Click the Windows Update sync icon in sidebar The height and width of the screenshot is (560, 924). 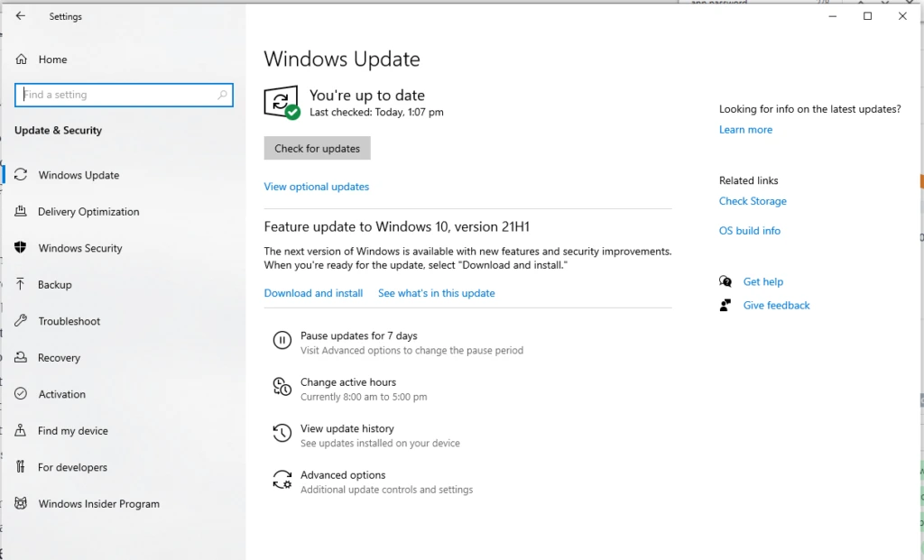pos(21,175)
